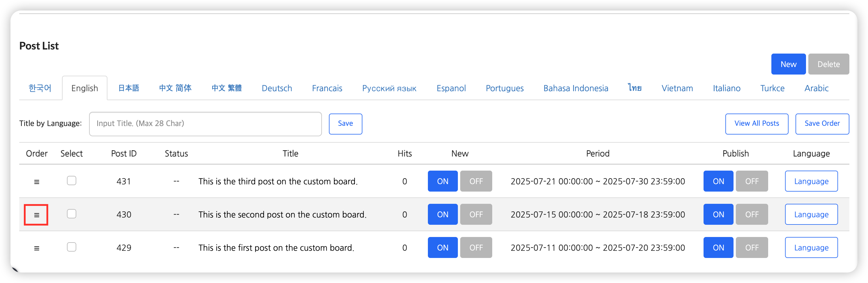This screenshot has width=868, height=283.
Task: Turn New flag OFF for post 431
Action: tap(476, 181)
